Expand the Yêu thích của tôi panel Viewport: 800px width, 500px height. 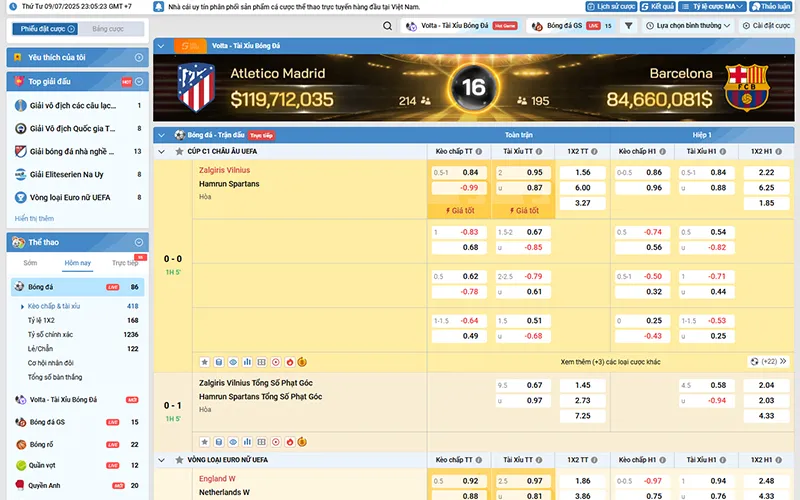pos(139,58)
